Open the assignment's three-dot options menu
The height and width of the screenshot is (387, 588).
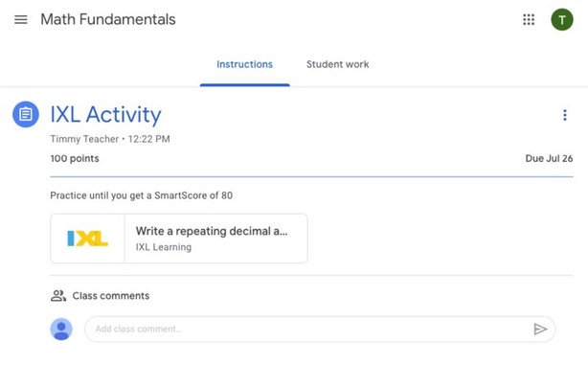coord(565,116)
